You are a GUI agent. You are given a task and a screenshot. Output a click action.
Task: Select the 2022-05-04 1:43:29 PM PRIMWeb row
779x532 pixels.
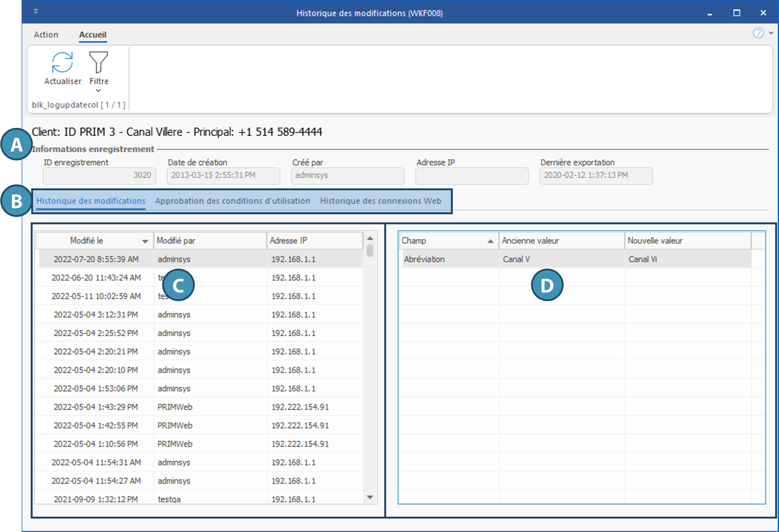pos(199,407)
